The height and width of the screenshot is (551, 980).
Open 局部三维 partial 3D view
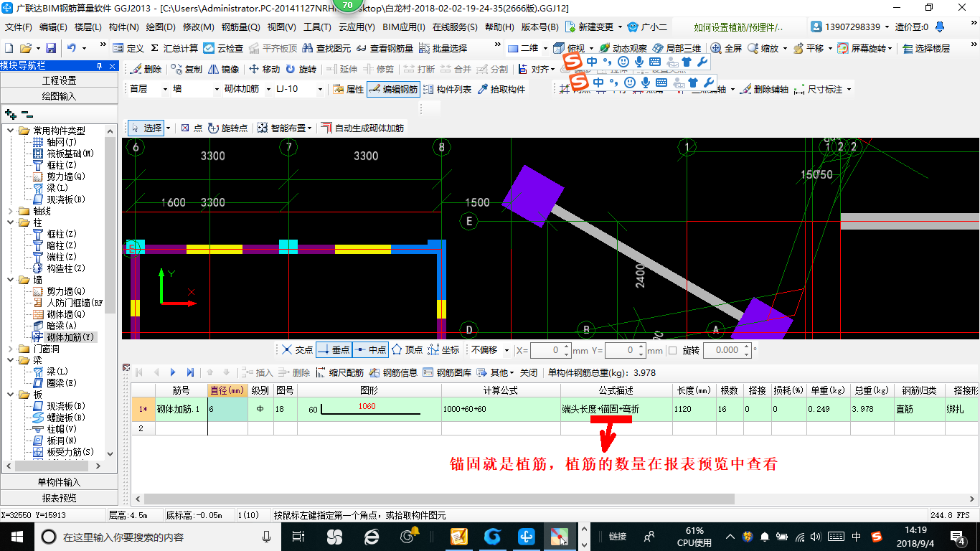[677, 48]
